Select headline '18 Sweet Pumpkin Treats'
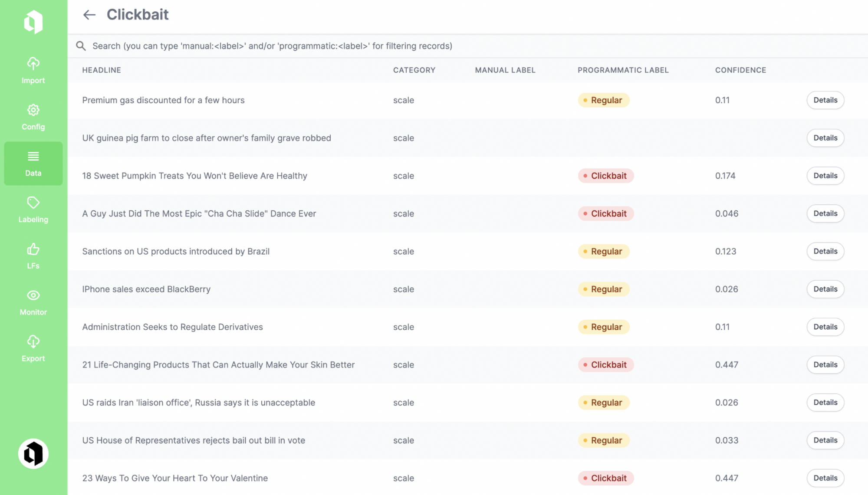This screenshot has width=868, height=495. click(194, 176)
